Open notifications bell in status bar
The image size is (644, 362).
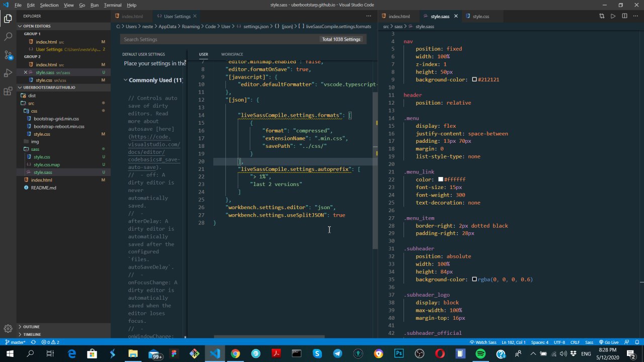(x=636, y=342)
